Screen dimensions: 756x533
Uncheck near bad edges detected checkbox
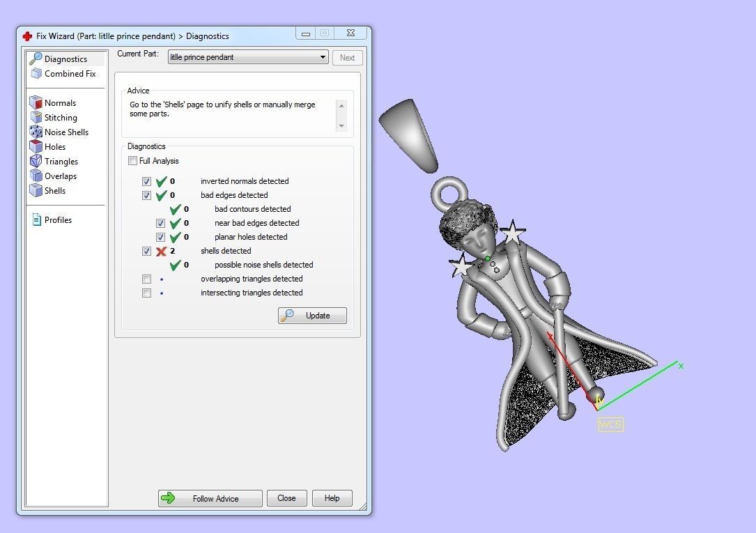point(160,224)
